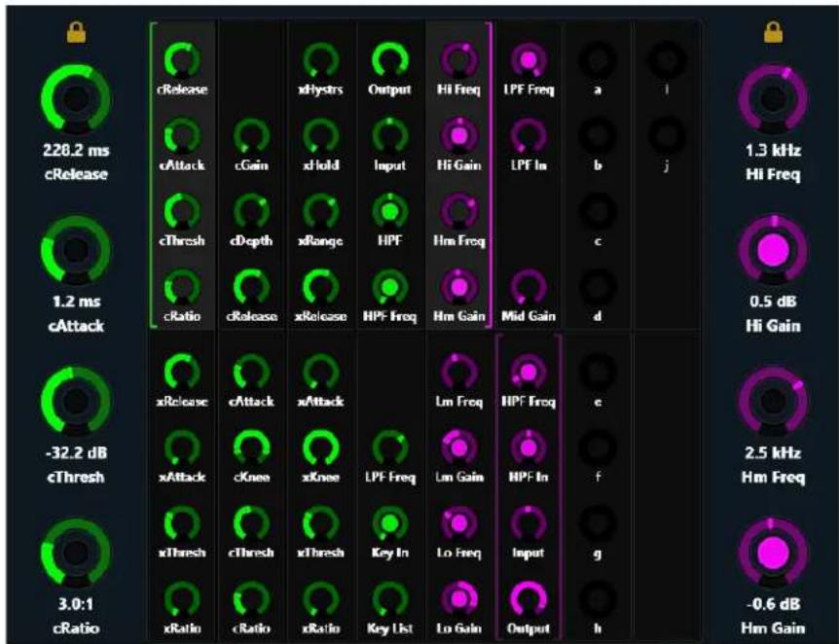The image size is (839, 644).
Task: Click the unassigned knob slot labeled h
Action: click(x=598, y=599)
